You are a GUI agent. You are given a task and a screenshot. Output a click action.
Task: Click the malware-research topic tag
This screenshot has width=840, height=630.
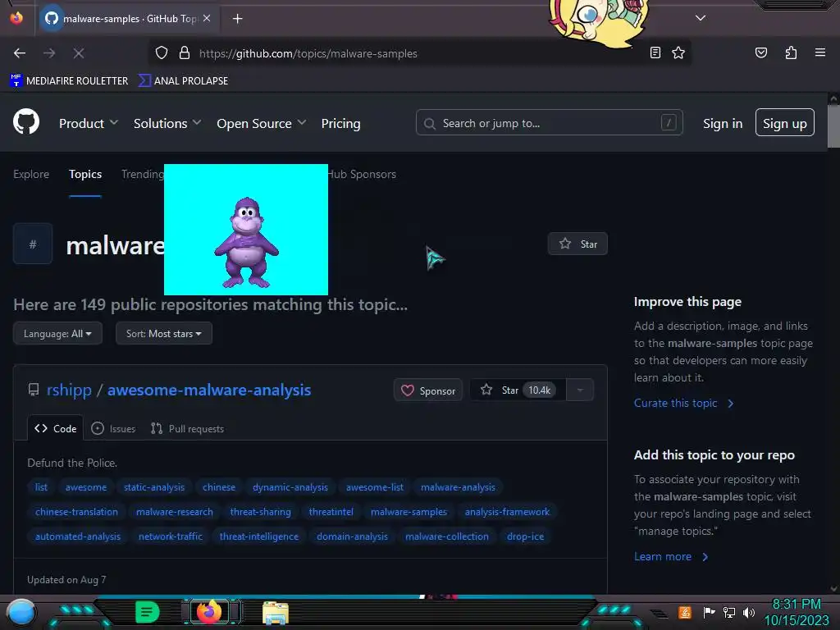pyautogui.click(x=175, y=512)
